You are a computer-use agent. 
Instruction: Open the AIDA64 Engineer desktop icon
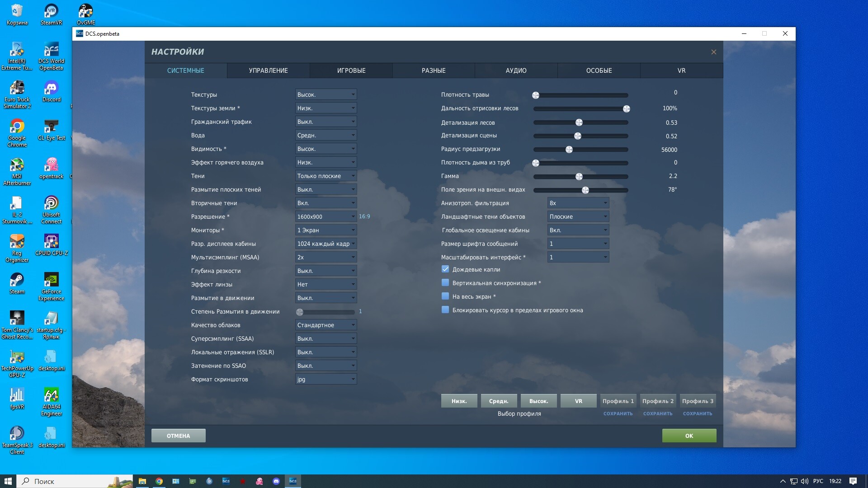pos(51,402)
